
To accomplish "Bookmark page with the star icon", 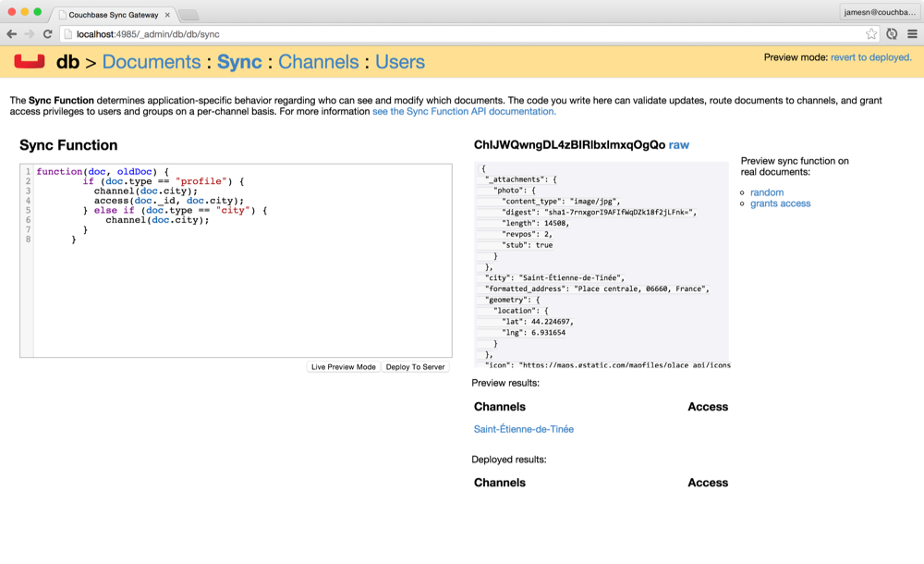I will pos(871,34).
